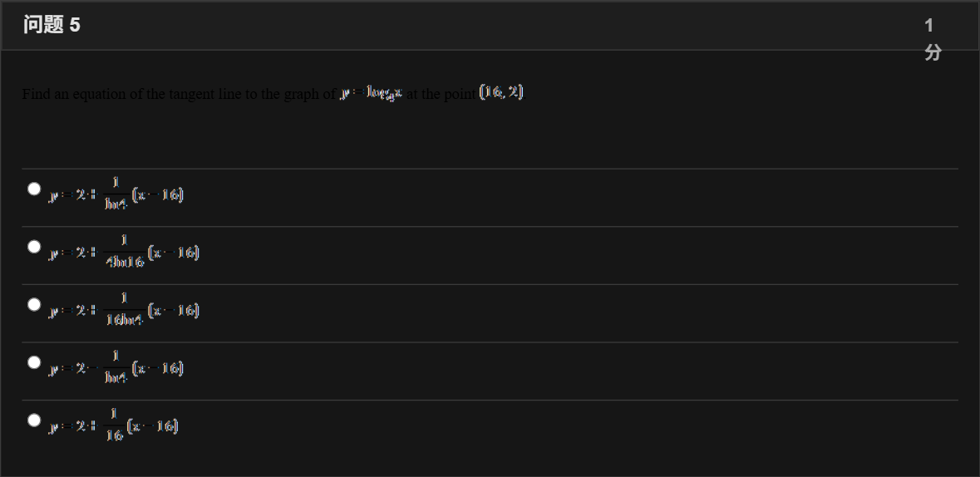Viewport: 980px width, 477px height.
Task: Click the first answer formula y=2+1/ln4(x−16)
Action: (x=116, y=194)
